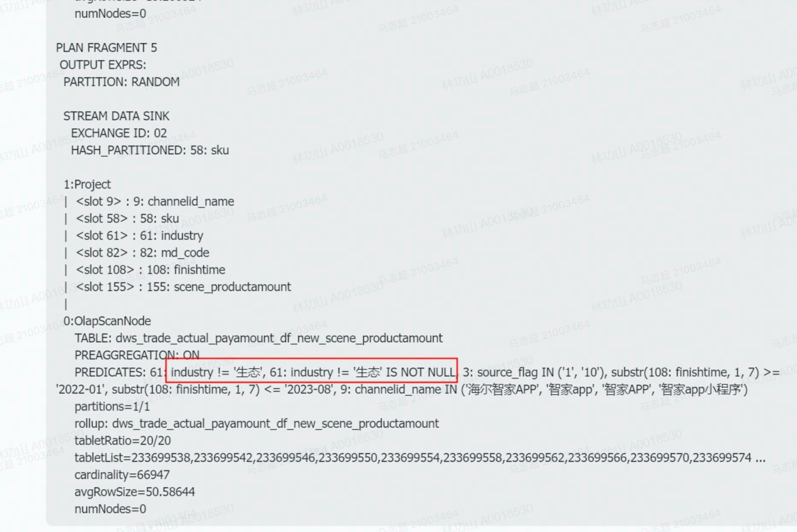797x532 pixels.
Task: Click PARTITION: RANDOM text
Action: point(121,82)
